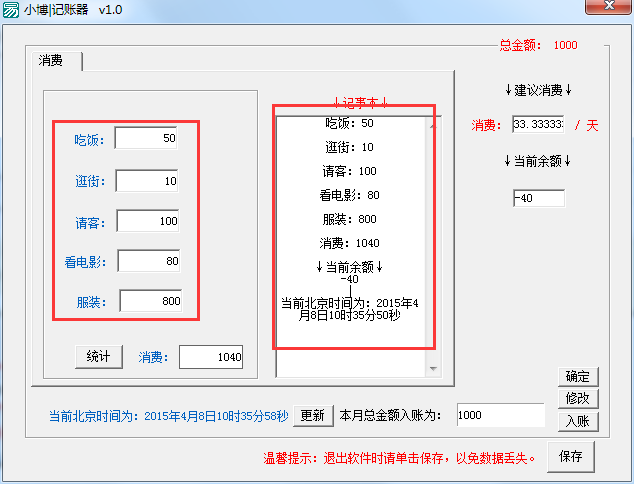634x484 pixels.
Task: Click the blue 当前北京时间为 status text
Action: (169, 416)
